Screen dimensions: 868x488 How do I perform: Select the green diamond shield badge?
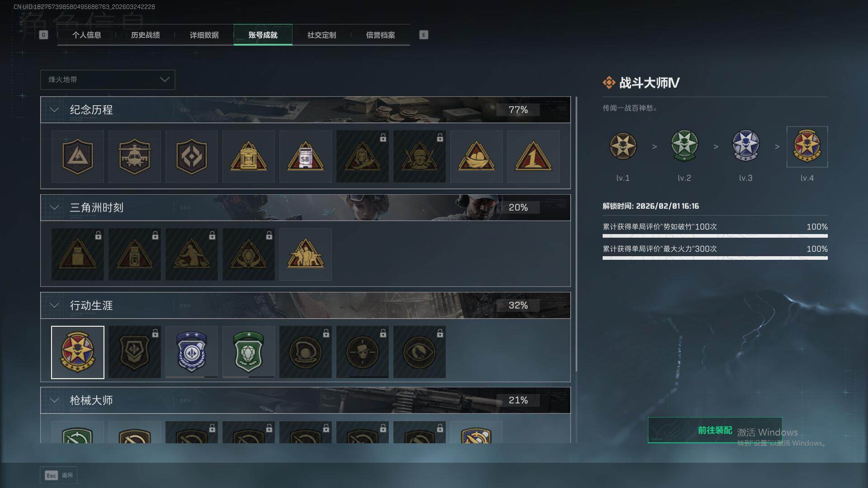click(x=248, y=352)
